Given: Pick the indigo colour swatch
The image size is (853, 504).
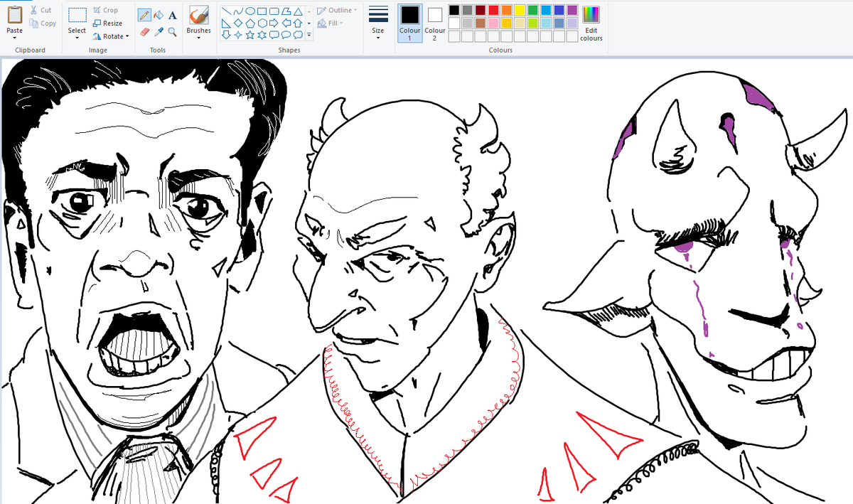Looking at the screenshot, I should (x=559, y=10).
